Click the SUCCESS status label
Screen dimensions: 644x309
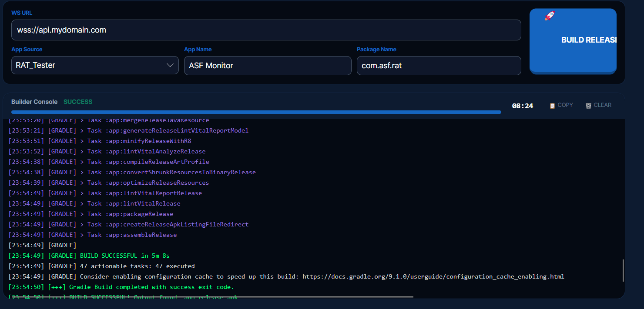(78, 102)
